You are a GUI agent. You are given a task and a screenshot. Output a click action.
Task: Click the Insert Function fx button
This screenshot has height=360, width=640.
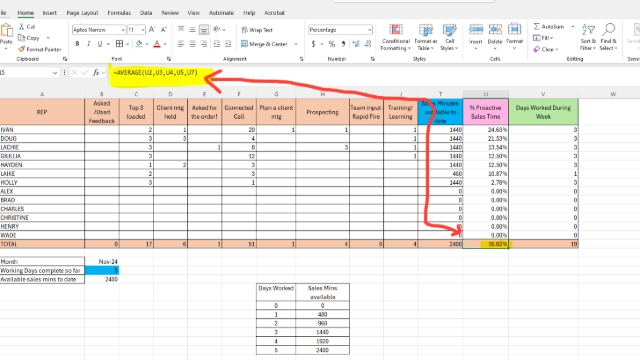pyautogui.click(x=96, y=73)
